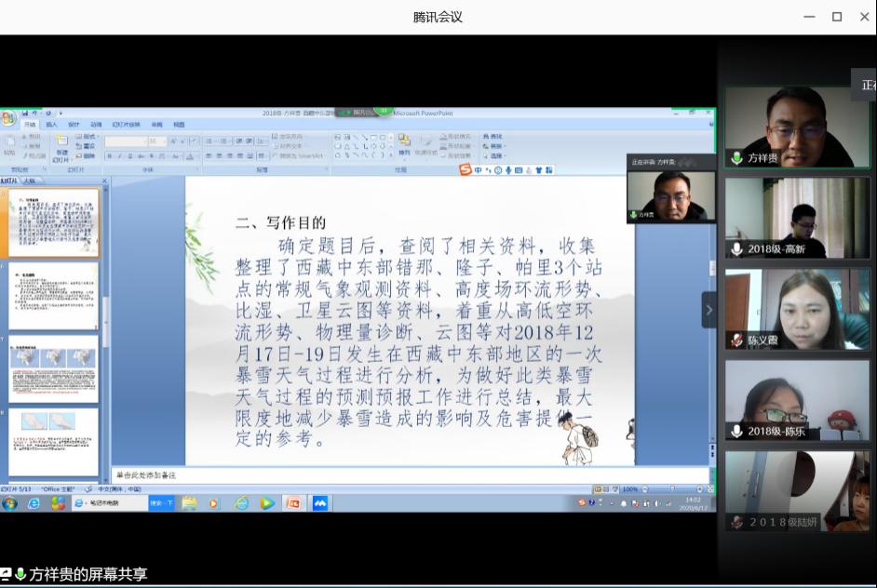Open the Tencent Meeting taskbar icon
This screenshot has height=588, width=877.
pyautogui.click(x=320, y=503)
